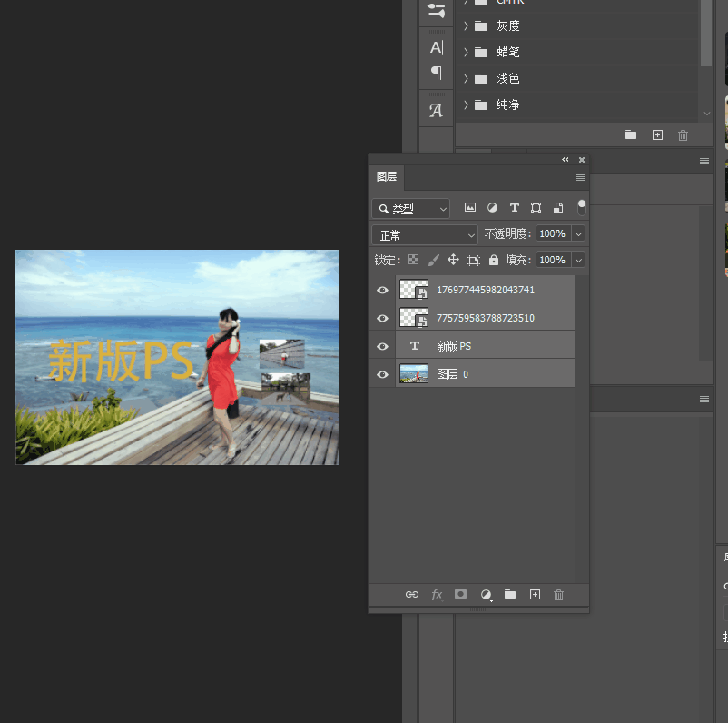Link layers using the chain icon
Image resolution: width=728 pixels, height=723 pixels.
(412, 594)
